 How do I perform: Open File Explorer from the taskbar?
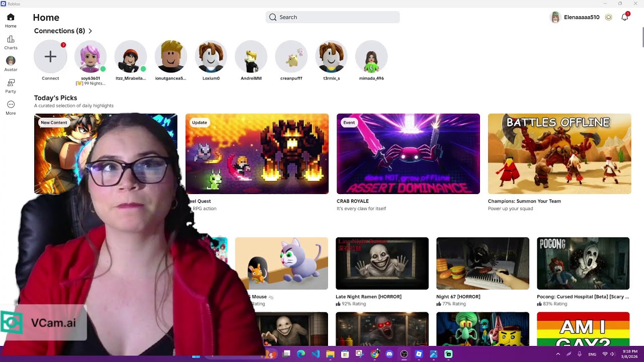(x=330, y=354)
